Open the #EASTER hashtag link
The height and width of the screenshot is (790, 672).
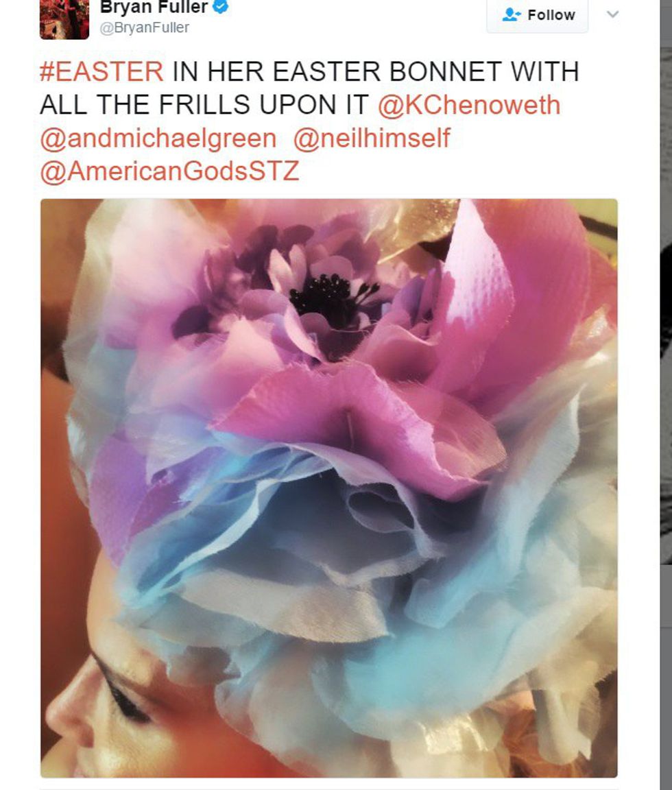click(101, 71)
